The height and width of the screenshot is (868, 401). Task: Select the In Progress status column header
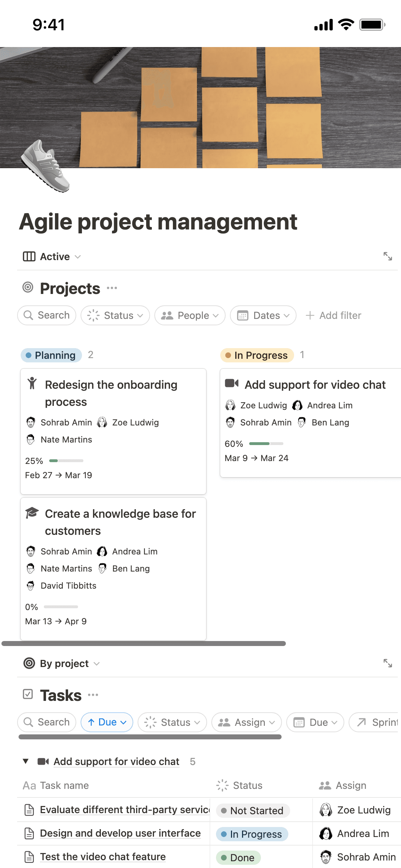coord(257,355)
